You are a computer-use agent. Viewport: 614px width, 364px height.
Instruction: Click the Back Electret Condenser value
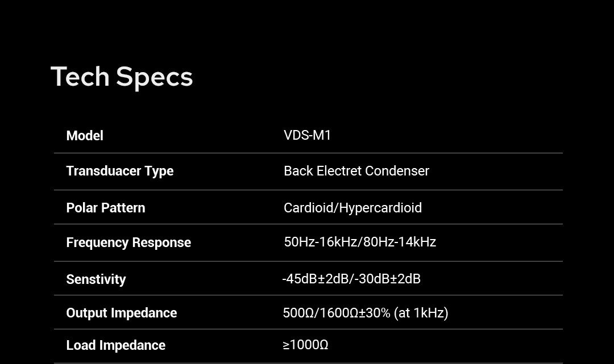click(356, 171)
